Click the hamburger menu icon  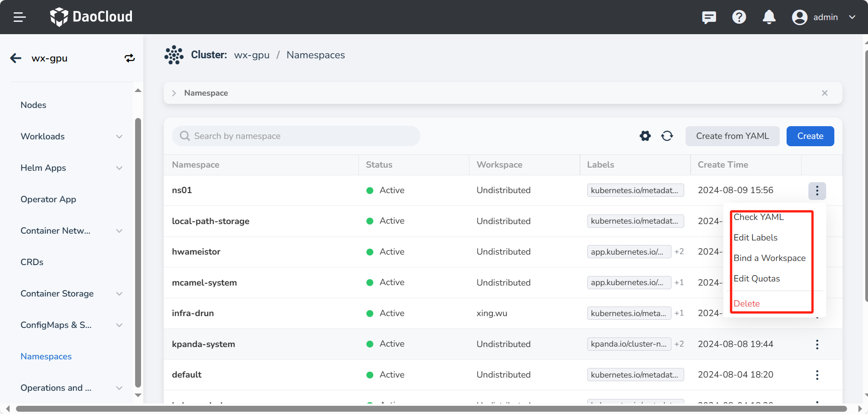tap(20, 17)
